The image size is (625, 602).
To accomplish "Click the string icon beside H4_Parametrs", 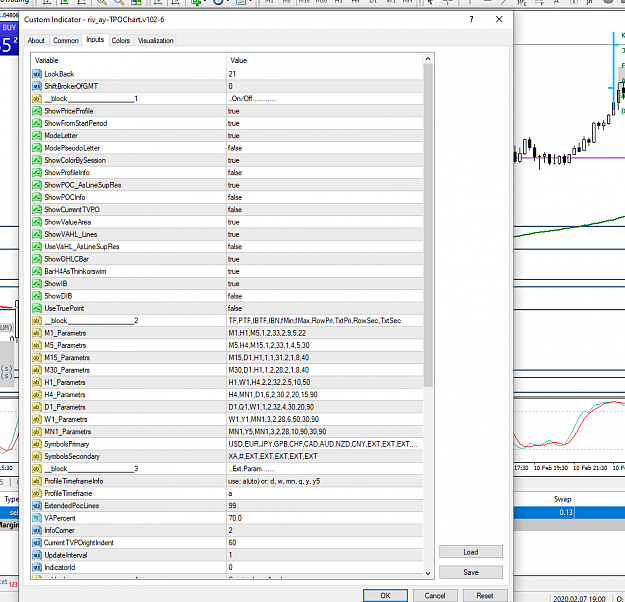I will [37, 395].
